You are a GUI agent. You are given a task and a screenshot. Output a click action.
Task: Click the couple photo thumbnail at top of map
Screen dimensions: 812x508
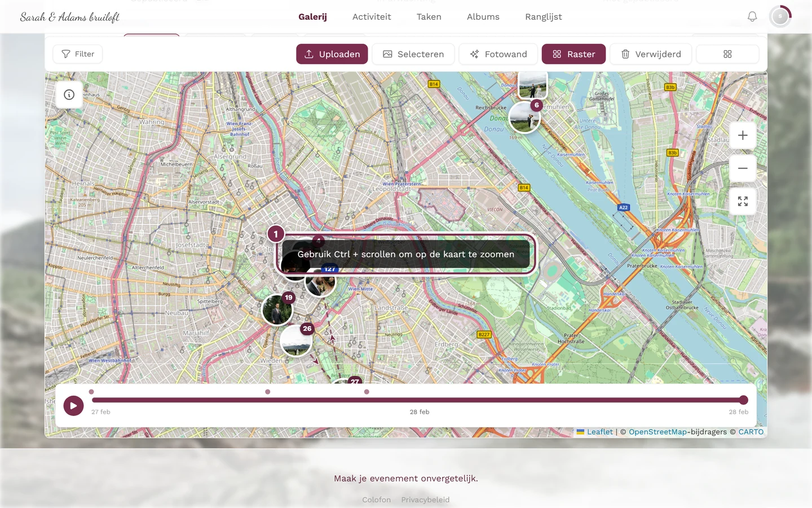532,85
